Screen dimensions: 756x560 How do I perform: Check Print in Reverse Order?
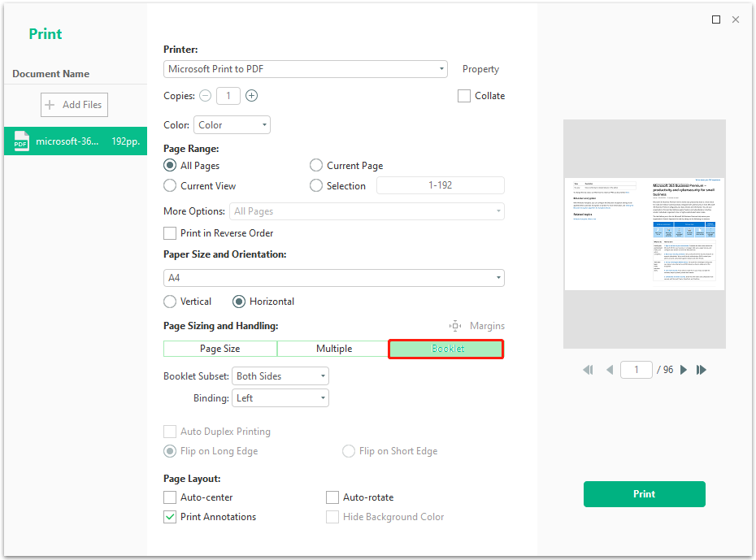pyautogui.click(x=170, y=233)
